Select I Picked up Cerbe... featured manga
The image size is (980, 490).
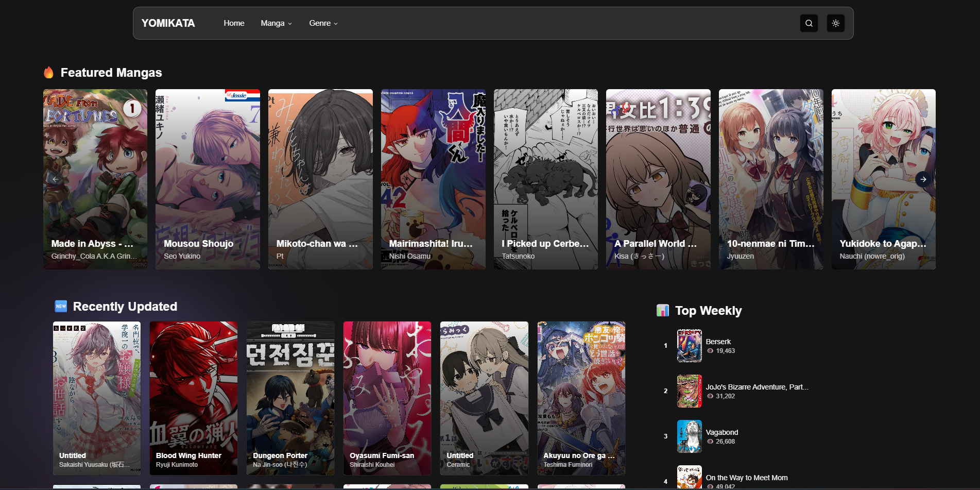pyautogui.click(x=546, y=179)
